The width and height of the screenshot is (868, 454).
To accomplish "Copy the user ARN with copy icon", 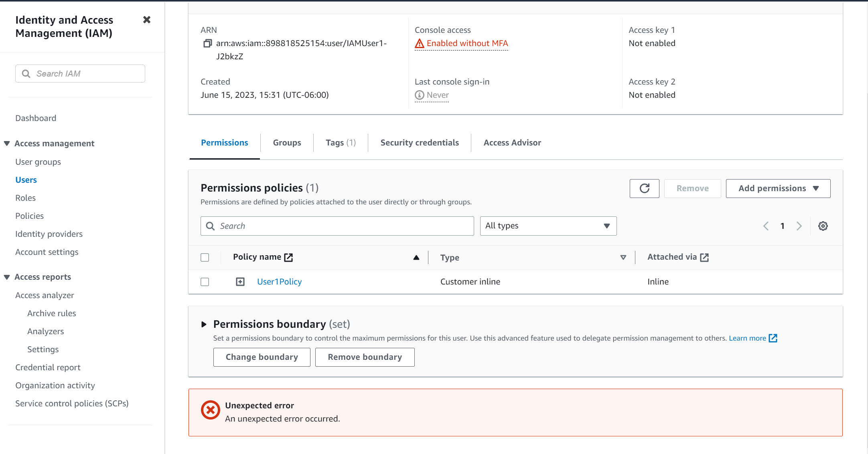I will tap(207, 43).
